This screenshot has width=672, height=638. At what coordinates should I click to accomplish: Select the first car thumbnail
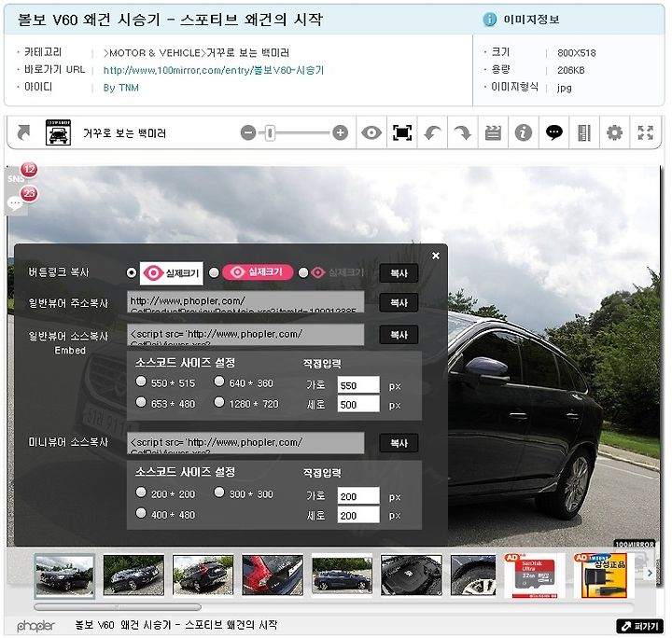[x=64, y=576]
